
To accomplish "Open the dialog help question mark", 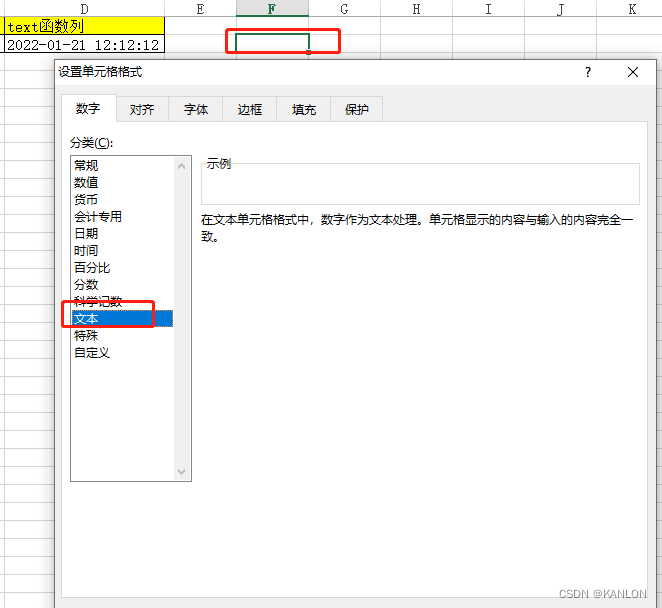I will 588,72.
